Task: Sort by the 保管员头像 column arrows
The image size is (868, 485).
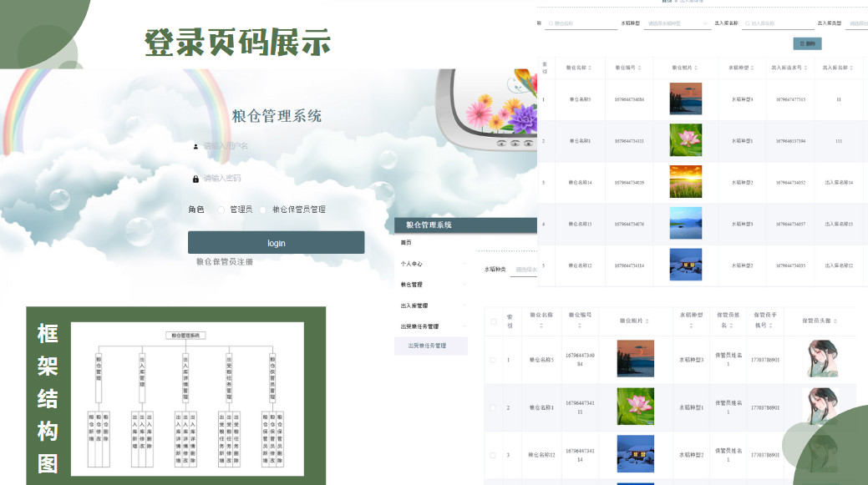Action: (835, 321)
